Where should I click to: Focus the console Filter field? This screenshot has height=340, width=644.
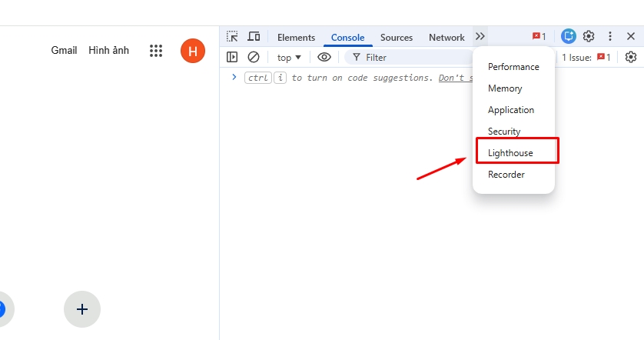[409, 58]
